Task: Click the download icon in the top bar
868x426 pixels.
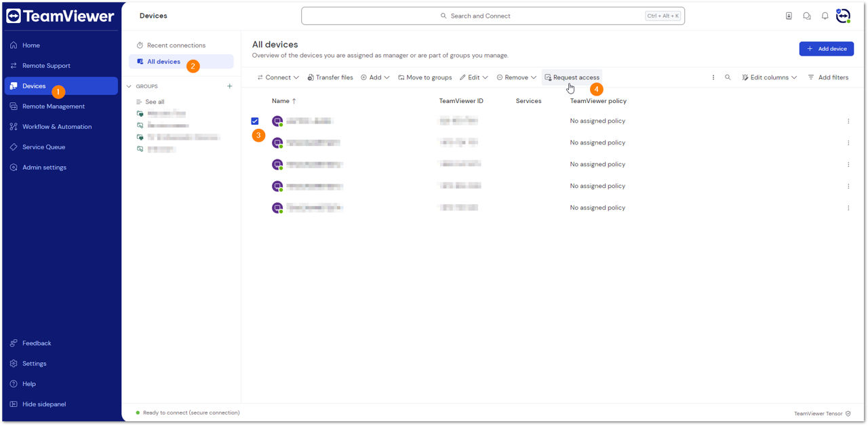Action: [789, 16]
